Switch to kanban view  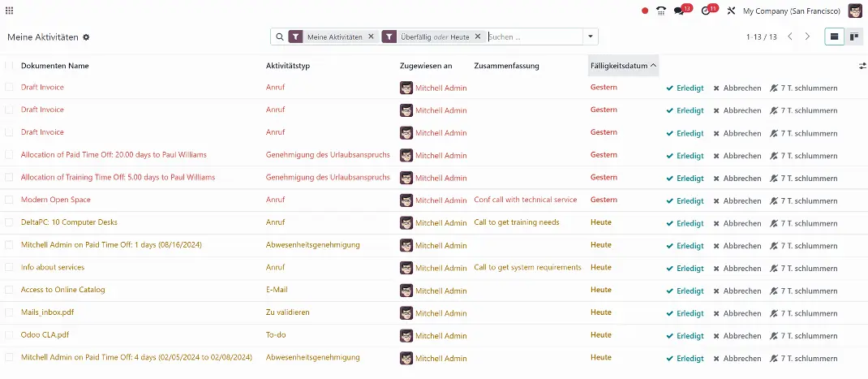pyautogui.click(x=854, y=37)
